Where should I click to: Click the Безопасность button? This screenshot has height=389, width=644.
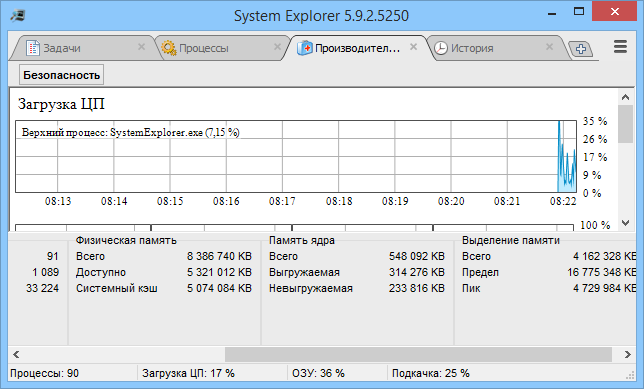[x=62, y=75]
